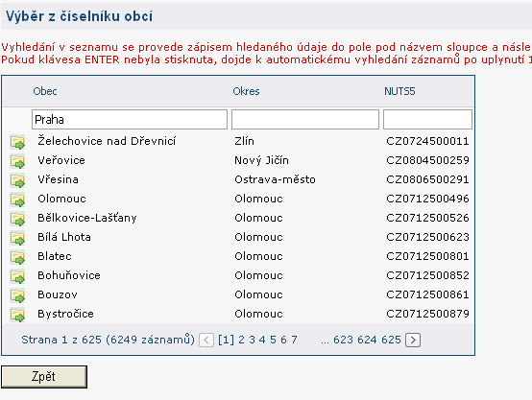Select the folder icon for Bohuňovice

click(17, 276)
